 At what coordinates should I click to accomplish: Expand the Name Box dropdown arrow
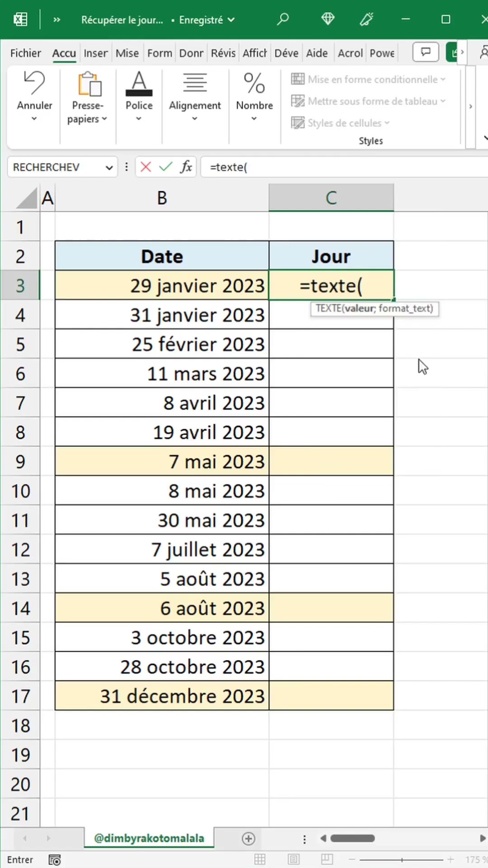point(109,168)
